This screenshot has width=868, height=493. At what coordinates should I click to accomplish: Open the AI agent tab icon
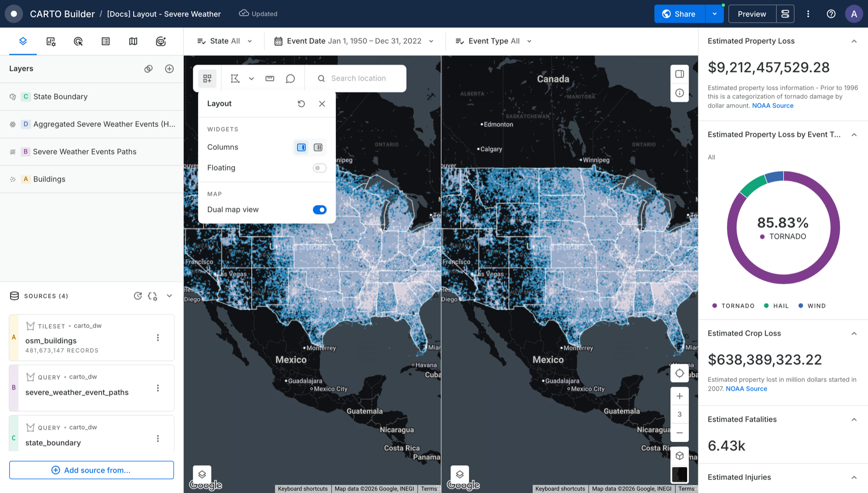click(x=161, y=41)
